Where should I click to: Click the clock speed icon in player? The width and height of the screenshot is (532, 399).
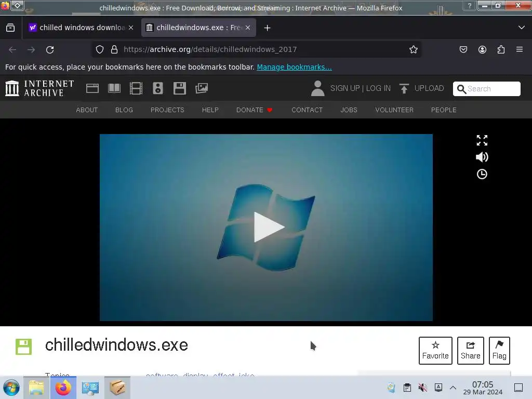[x=482, y=174]
